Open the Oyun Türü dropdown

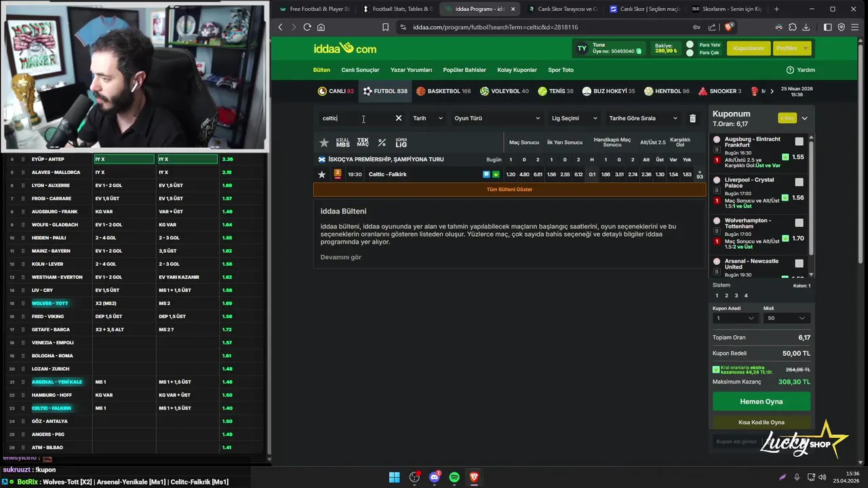(497, 118)
